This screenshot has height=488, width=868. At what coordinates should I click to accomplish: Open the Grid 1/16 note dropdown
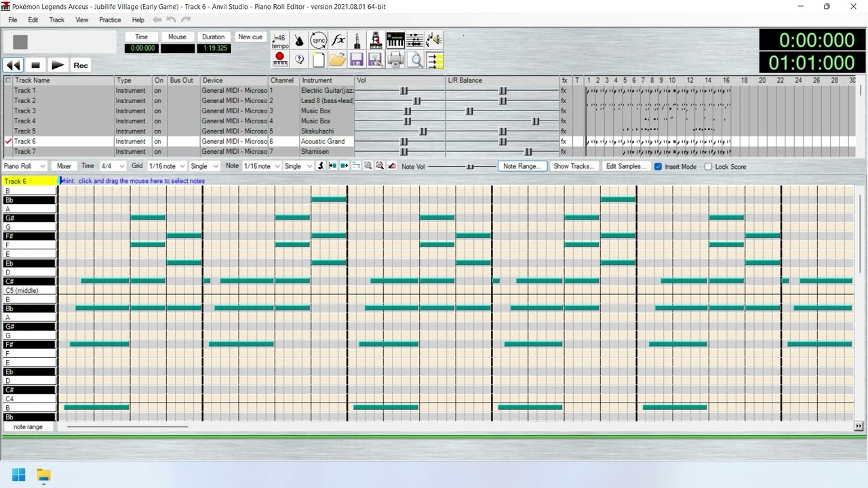pos(166,166)
